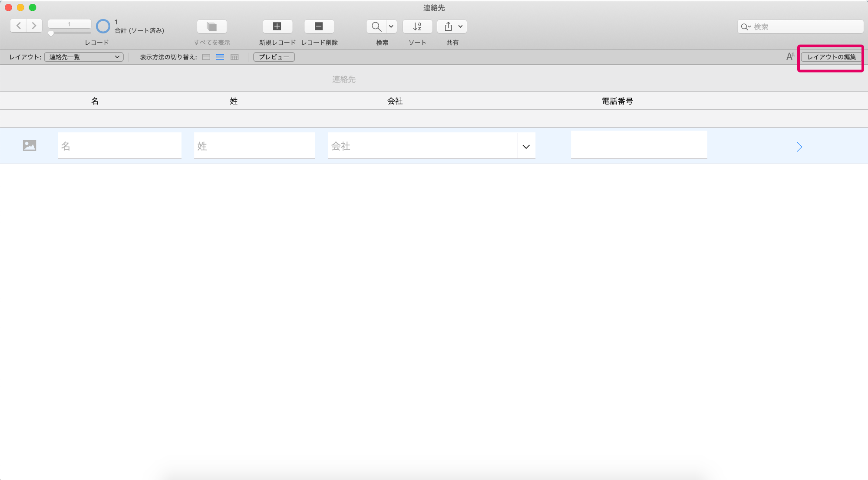Click the プレビュー button

[x=274, y=57]
